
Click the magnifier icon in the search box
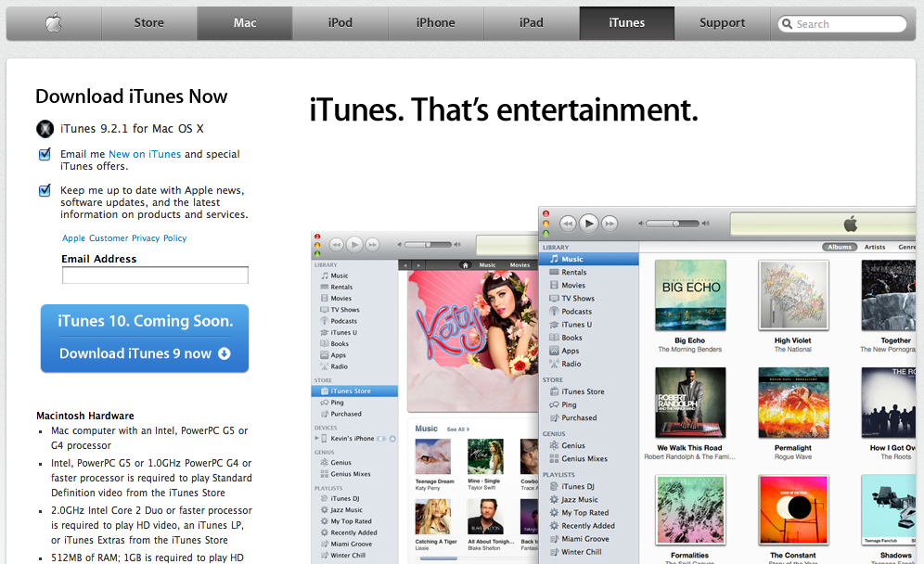point(787,24)
